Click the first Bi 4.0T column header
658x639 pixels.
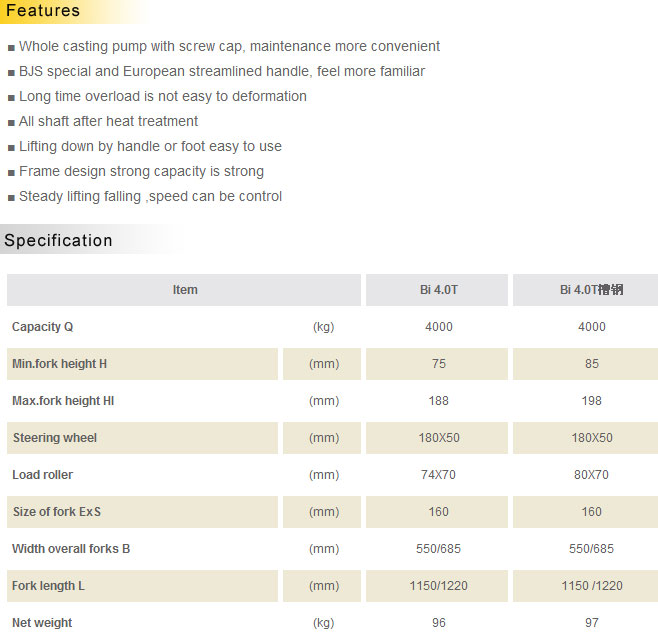[x=438, y=290]
